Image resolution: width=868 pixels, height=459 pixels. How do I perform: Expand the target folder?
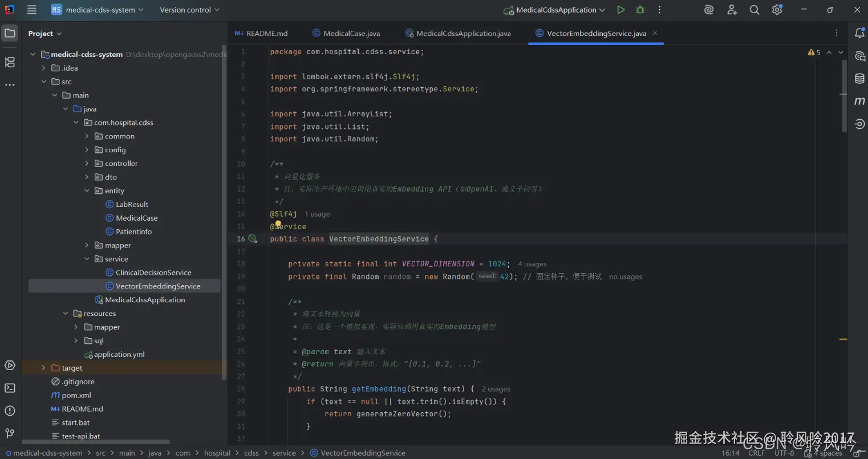[44, 368]
